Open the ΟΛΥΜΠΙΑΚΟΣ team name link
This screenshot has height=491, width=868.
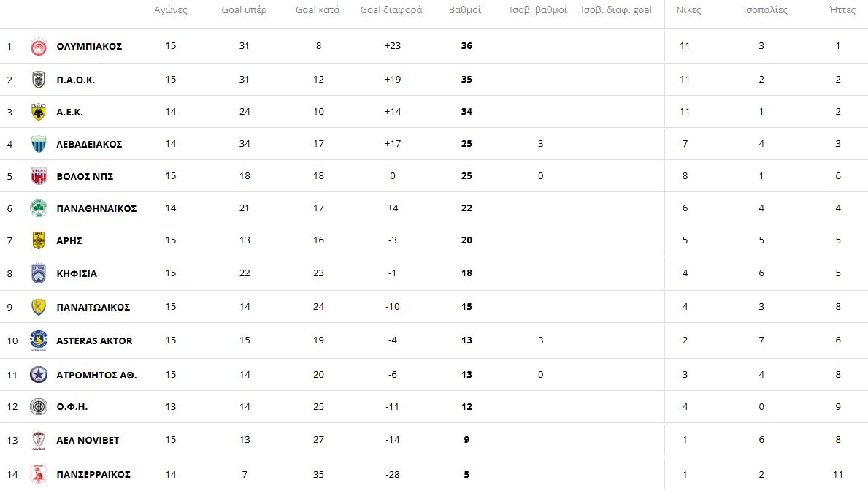[89, 46]
